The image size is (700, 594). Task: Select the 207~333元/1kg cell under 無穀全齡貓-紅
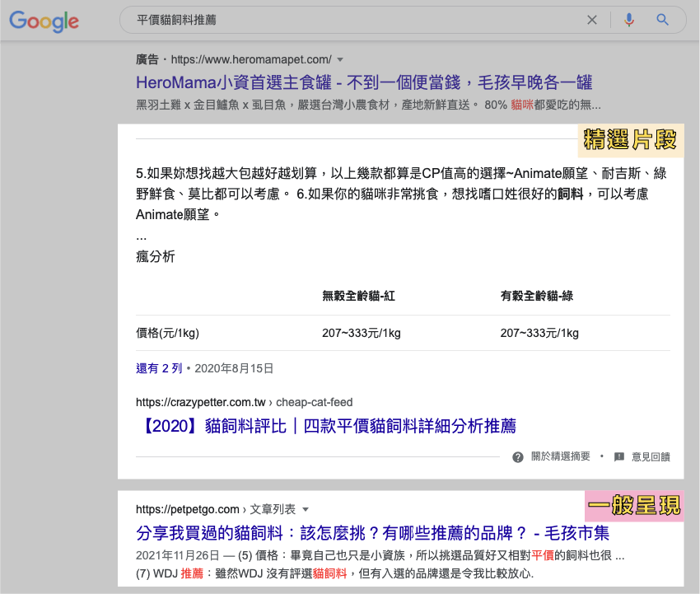click(362, 333)
